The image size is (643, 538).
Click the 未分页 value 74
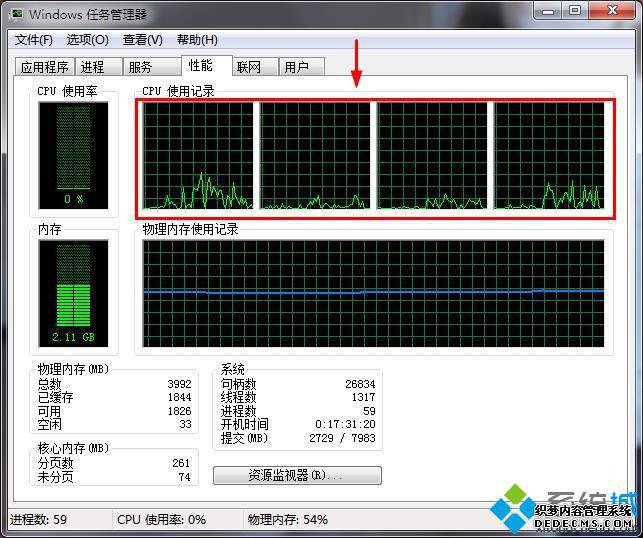[x=184, y=477]
